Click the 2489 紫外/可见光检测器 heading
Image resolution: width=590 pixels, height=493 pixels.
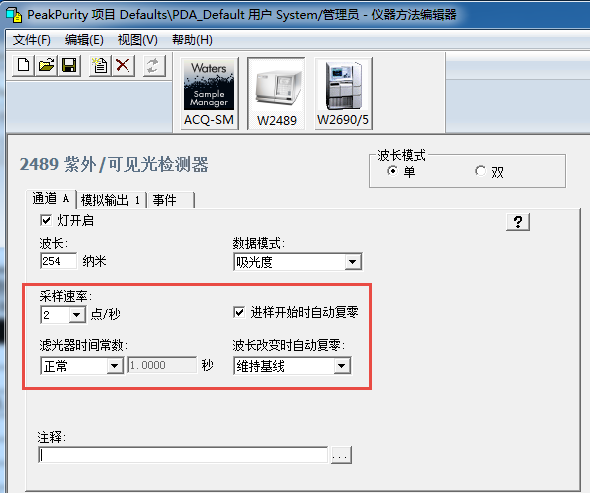[x=114, y=164]
